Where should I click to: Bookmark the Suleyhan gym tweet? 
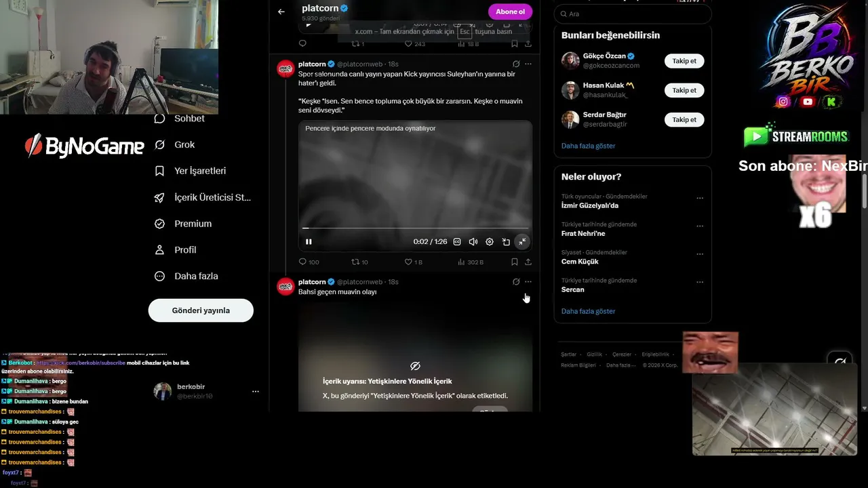point(515,262)
